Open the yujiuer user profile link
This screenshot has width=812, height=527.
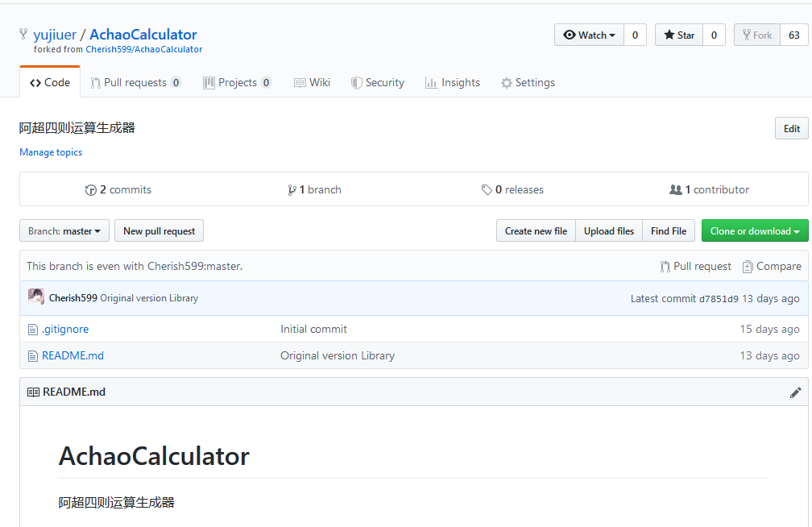tap(55, 35)
